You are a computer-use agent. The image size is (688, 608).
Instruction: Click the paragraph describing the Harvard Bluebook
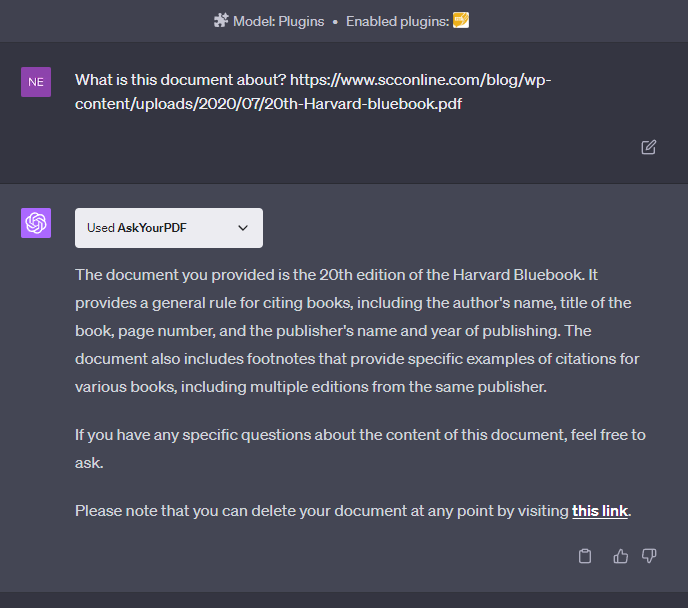pos(358,331)
